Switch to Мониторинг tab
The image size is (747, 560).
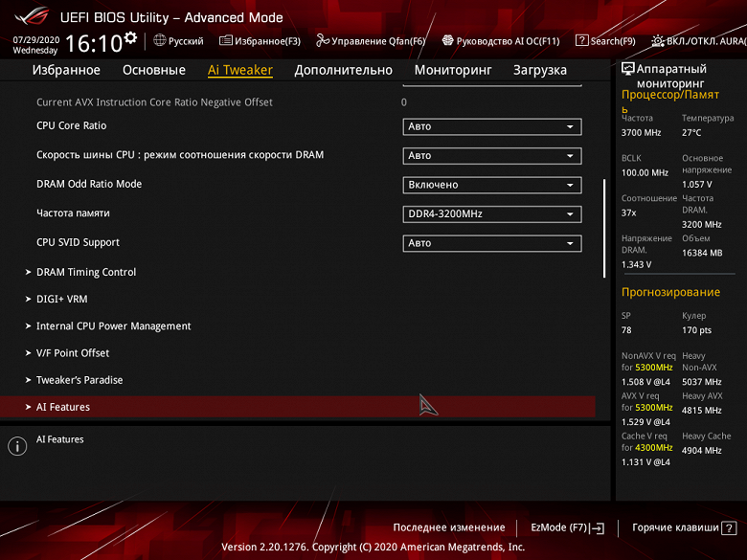pos(453,70)
